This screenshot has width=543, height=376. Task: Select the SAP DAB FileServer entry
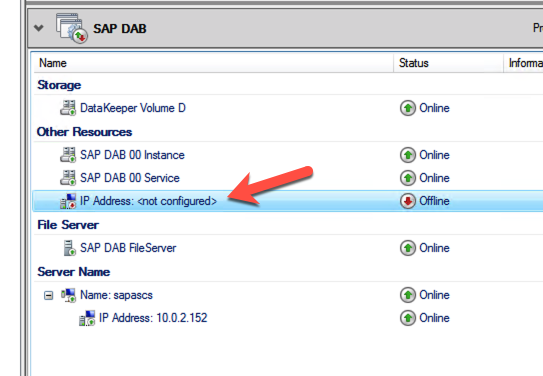click(x=128, y=248)
